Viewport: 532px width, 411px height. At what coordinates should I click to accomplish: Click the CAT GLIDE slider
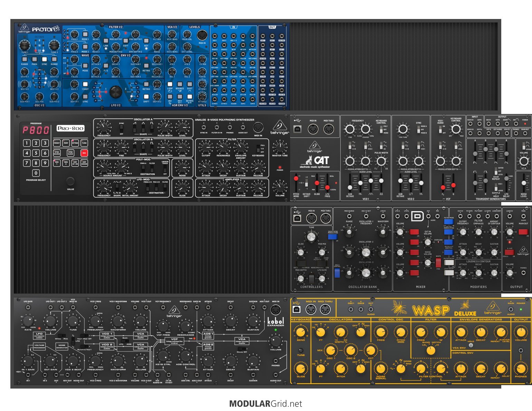317,182
